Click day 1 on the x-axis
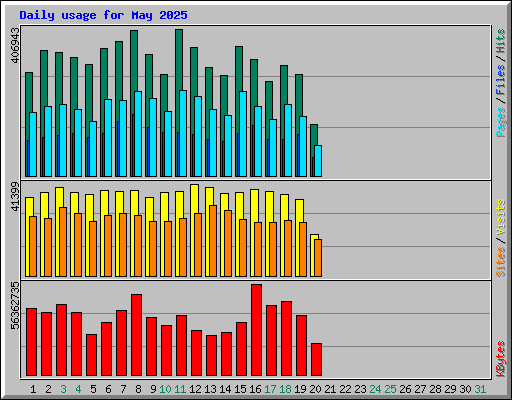 (33, 389)
